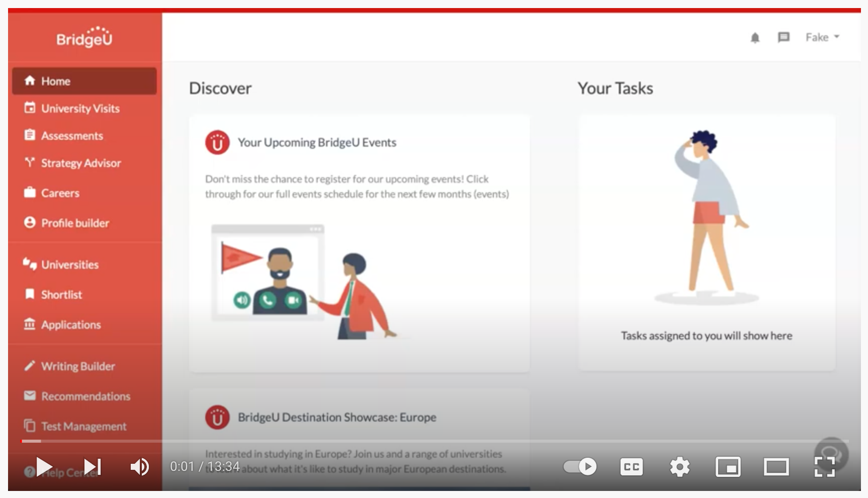Open the Home menu item
This screenshot has height=498, width=868.
click(84, 81)
